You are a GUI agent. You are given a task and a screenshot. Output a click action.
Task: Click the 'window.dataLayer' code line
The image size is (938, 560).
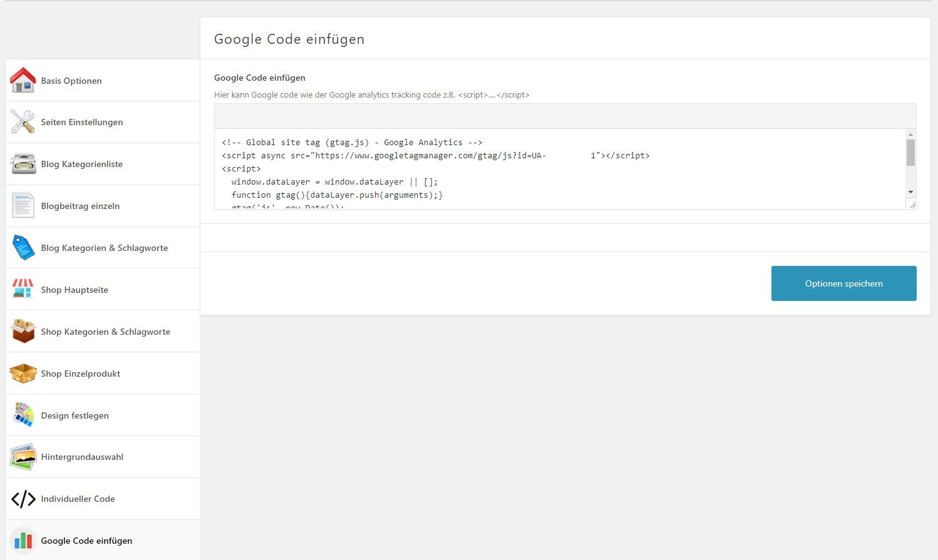(334, 181)
